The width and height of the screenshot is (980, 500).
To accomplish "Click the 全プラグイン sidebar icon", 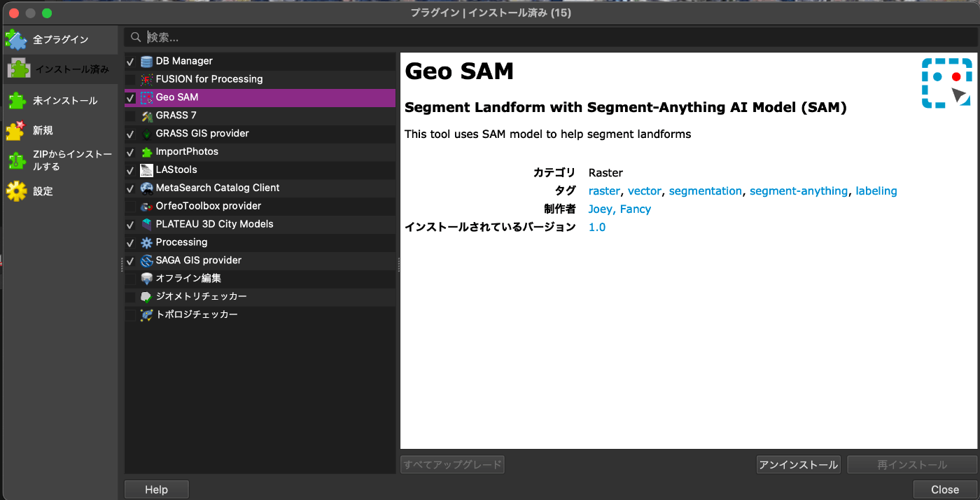I will click(17, 40).
